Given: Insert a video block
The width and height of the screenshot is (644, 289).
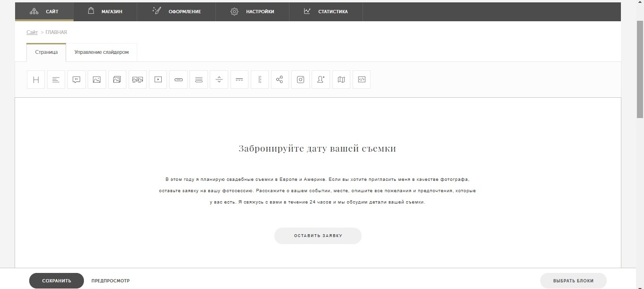Looking at the screenshot, I should pyautogui.click(x=158, y=80).
